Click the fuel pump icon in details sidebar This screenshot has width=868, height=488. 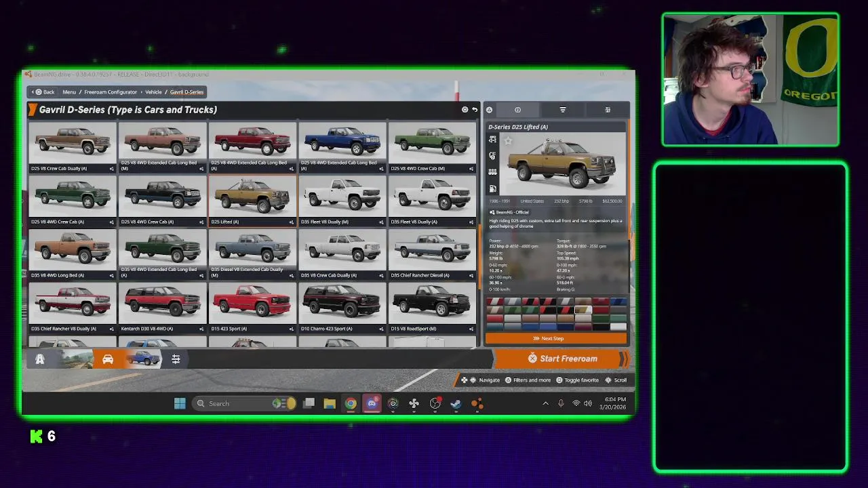coord(492,188)
